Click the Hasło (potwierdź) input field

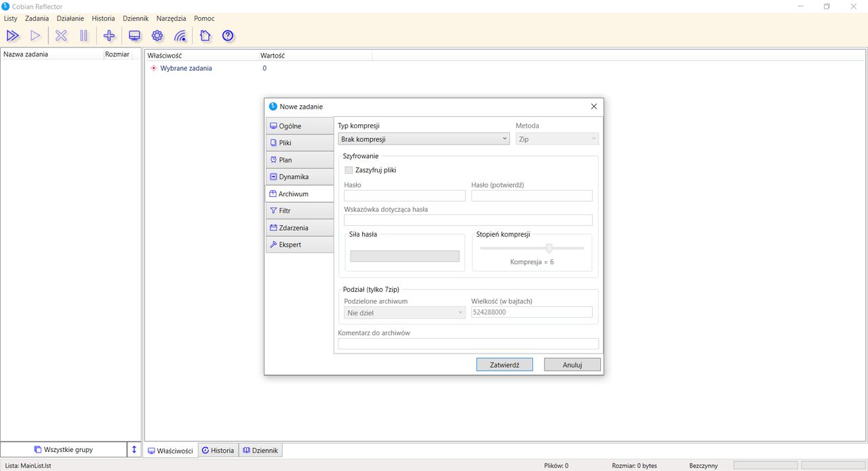532,195
